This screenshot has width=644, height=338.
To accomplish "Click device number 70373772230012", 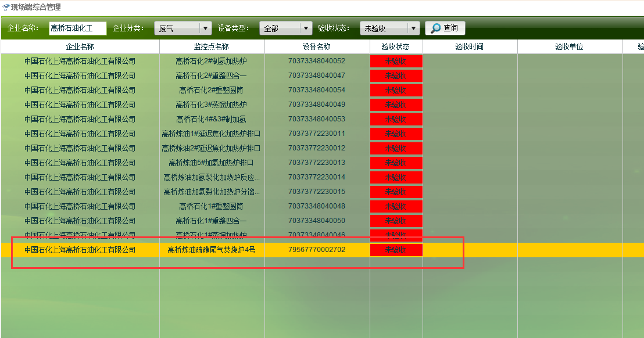I will coord(317,148).
